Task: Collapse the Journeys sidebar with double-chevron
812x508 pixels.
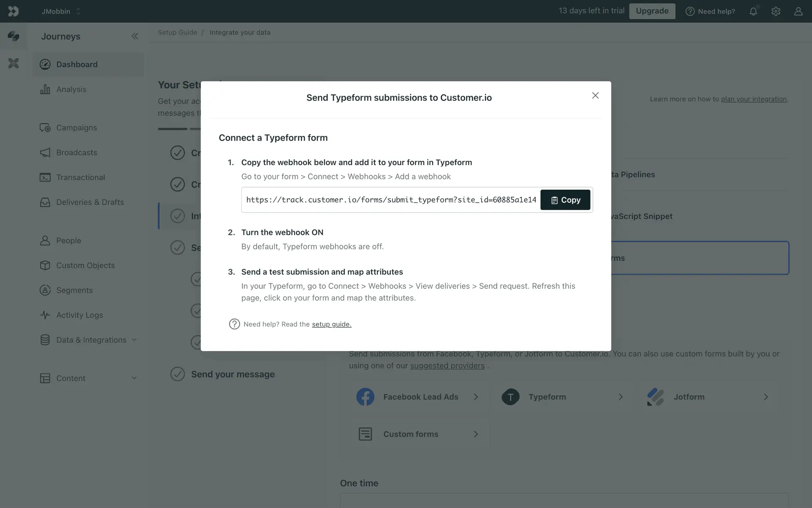Action: coord(134,36)
